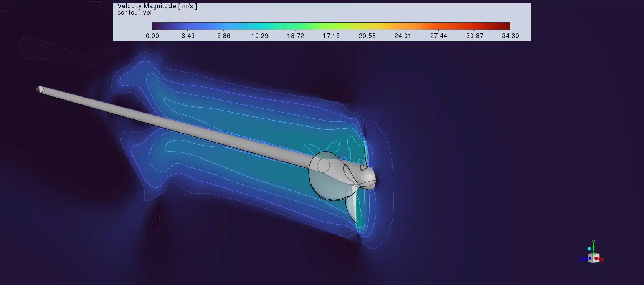Click the contour-vel legend label
The width and height of the screenshot is (644, 285).
(134, 13)
